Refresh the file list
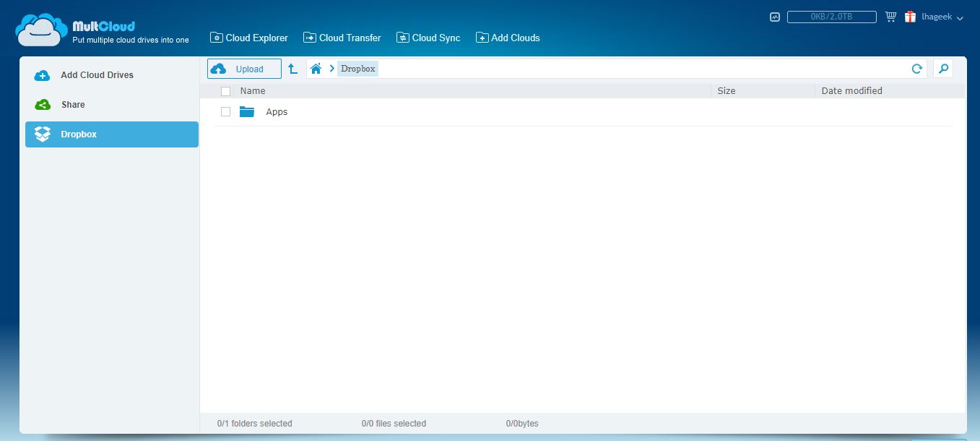 coord(917,69)
